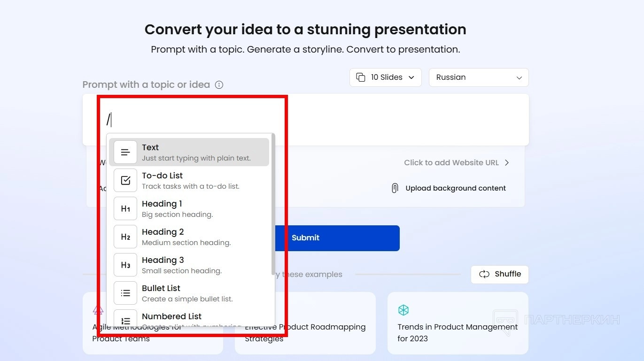
Task: Submit the presentation prompt
Action: tap(337, 238)
